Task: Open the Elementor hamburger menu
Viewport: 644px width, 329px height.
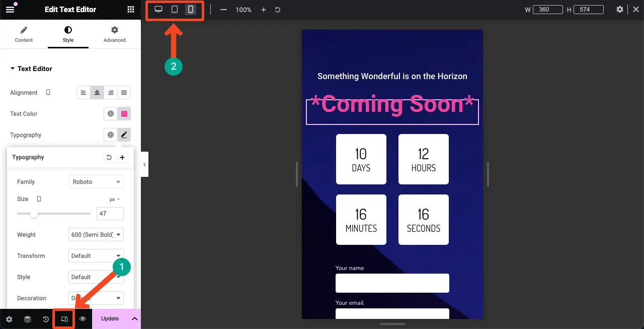Action: [x=10, y=9]
